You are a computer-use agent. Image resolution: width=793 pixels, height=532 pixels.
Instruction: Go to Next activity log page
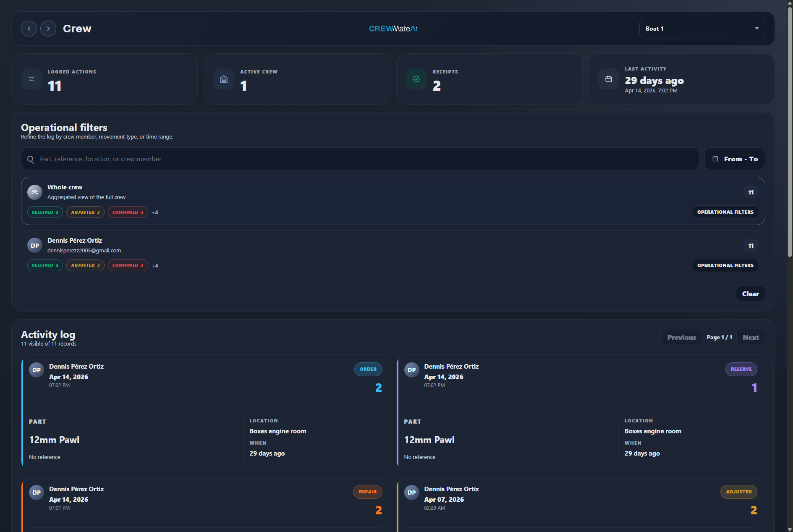(751, 337)
